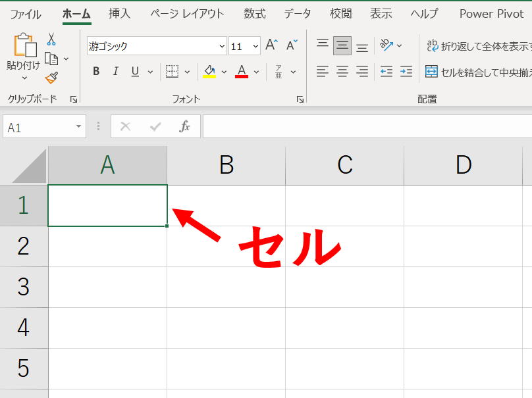Screen dimensions: 532x398
Task: Open the font size dropdown
Action: (255, 46)
